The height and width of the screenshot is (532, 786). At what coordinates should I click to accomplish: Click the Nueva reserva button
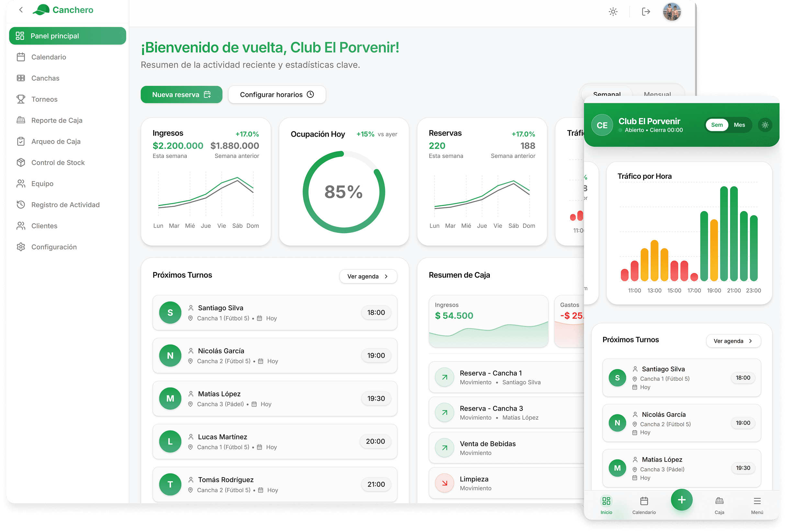pos(181,95)
